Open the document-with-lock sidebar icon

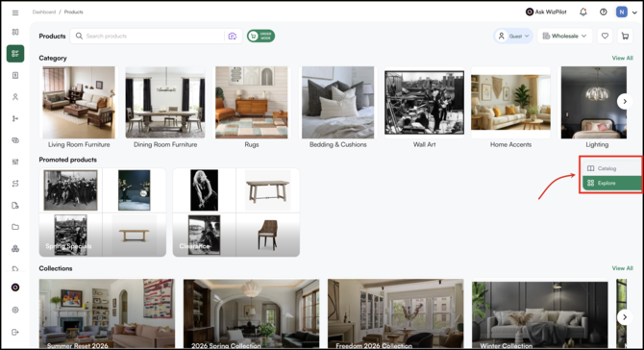pyautogui.click(x=15, y=206)
